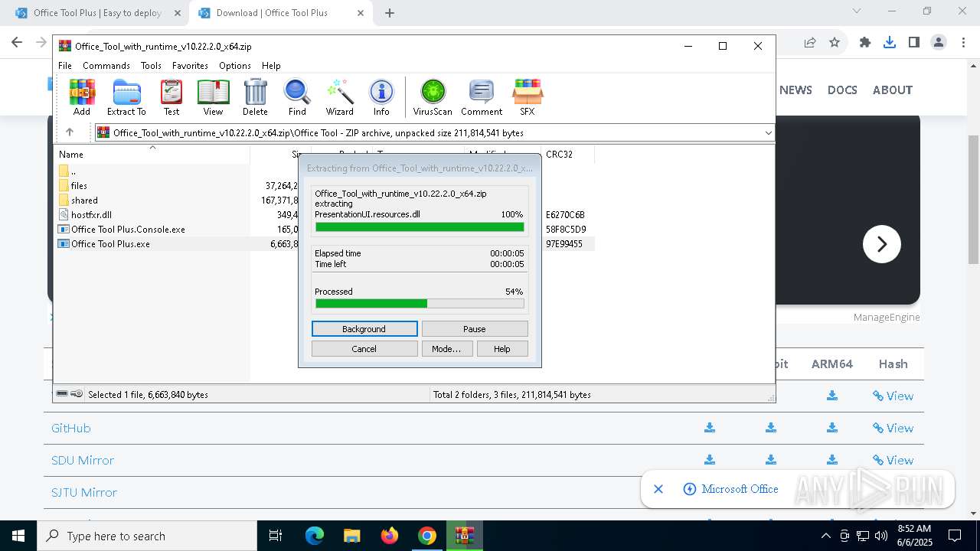This screenshot has height=551, width=980.
Task: Download ARM64 from GitHub row
Action: (x=832, y=428)
